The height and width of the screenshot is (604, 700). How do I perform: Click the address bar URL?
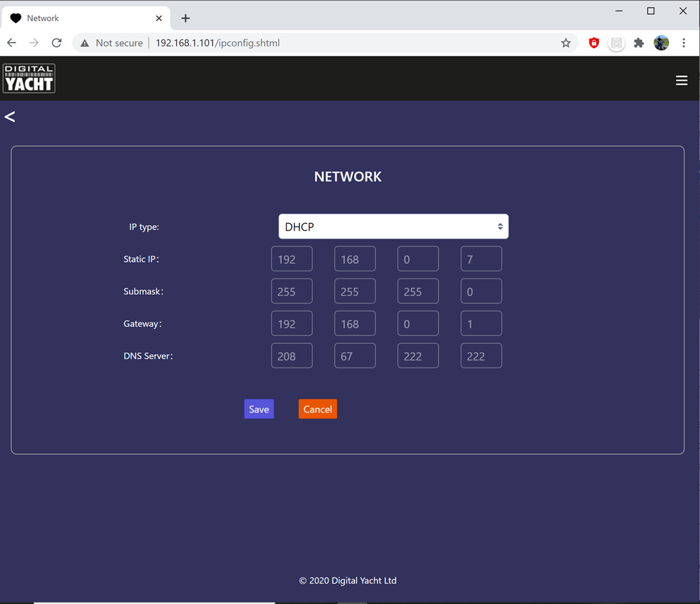[217, 43]
